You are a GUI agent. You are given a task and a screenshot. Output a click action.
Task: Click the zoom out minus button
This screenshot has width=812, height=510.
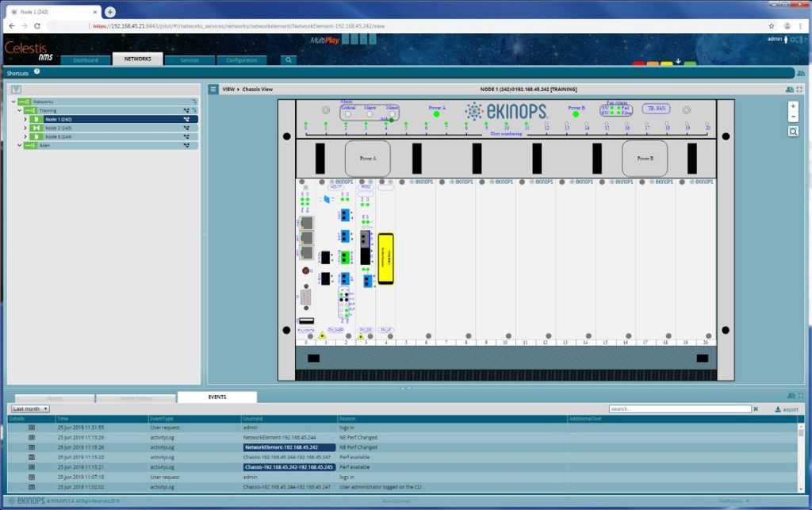(x=793, y=117)
